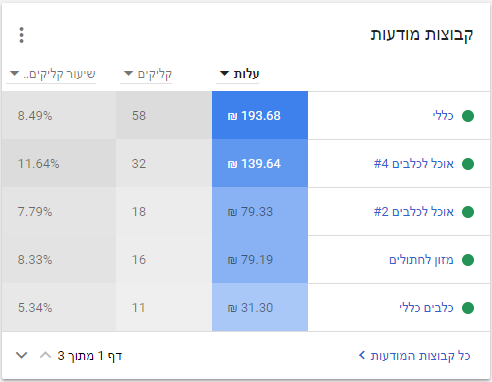Open the three-dot card options menu

point(21,35)
